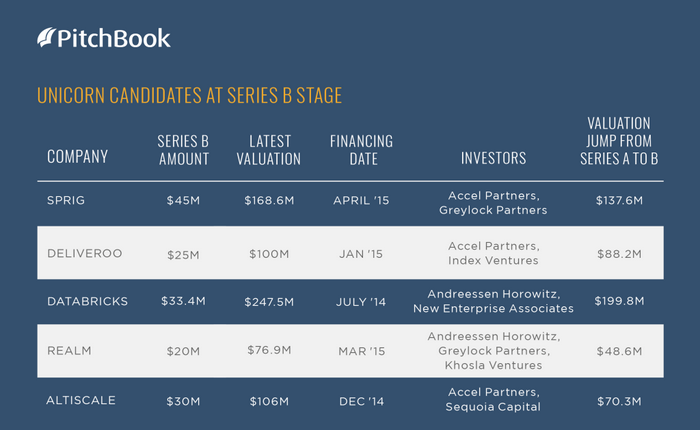The image size is (700, 430).
Task: Click the Series B Amount column header
Action: tap(183, 150)
